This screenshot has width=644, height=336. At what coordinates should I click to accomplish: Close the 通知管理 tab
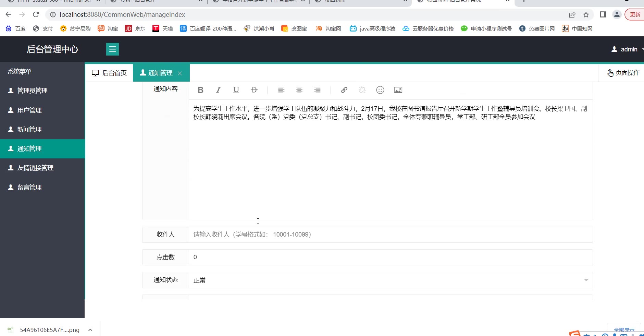tap(180, 73)
